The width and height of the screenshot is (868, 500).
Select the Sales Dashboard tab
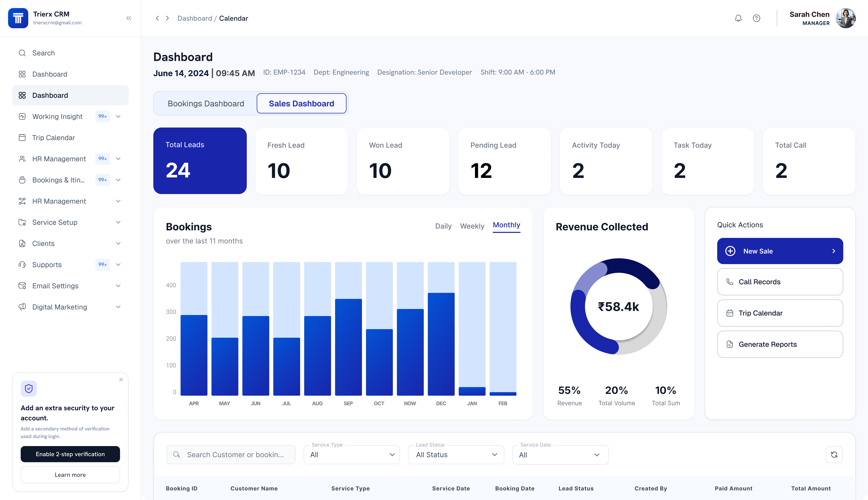(x=301, y=103)
